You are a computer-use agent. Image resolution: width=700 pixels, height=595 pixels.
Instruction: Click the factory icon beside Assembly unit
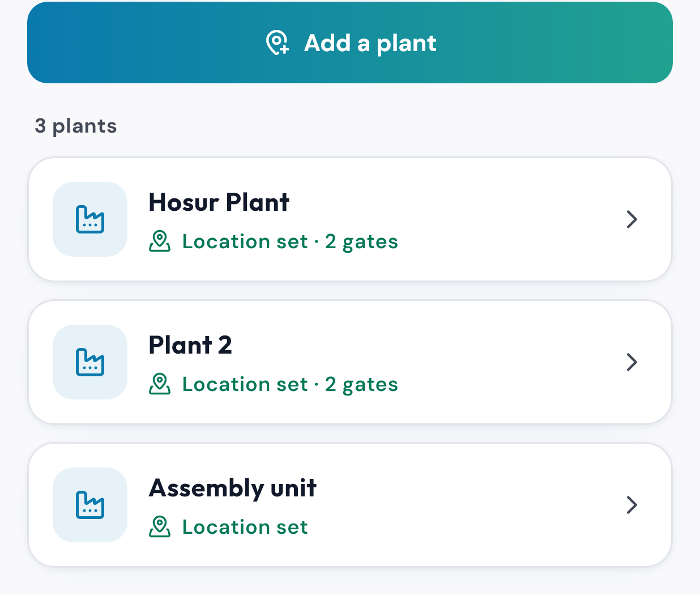pyautogui.click(x=90, y=505)
